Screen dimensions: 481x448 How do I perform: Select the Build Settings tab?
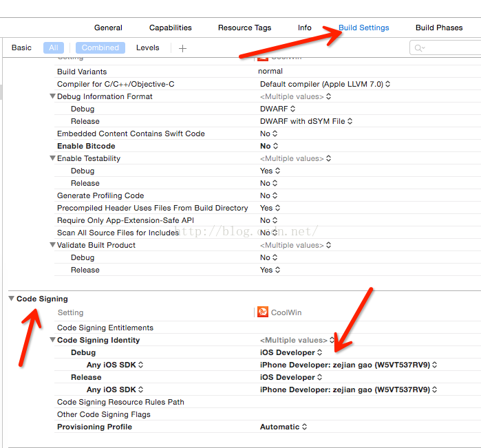pos(363,28)
